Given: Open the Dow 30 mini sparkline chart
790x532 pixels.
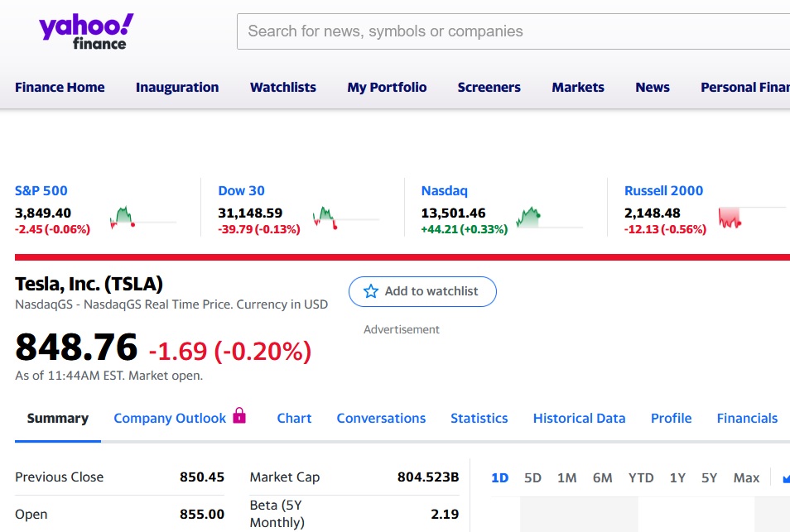Looking at the screenshot, I should [345, 218].
